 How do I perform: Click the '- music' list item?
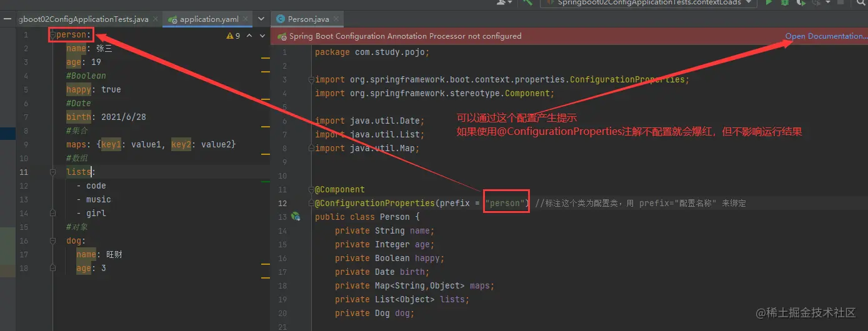pos(94,200)
